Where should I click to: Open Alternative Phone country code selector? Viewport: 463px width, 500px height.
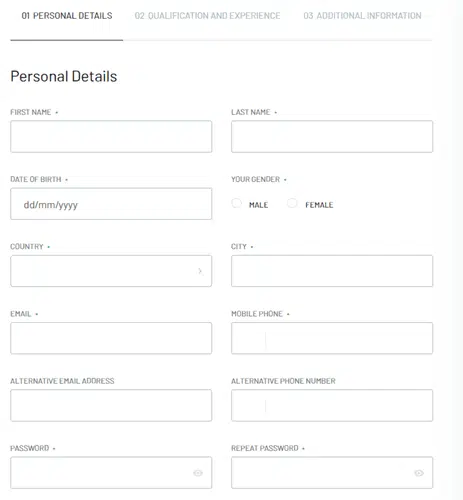[x=249, y=405]
